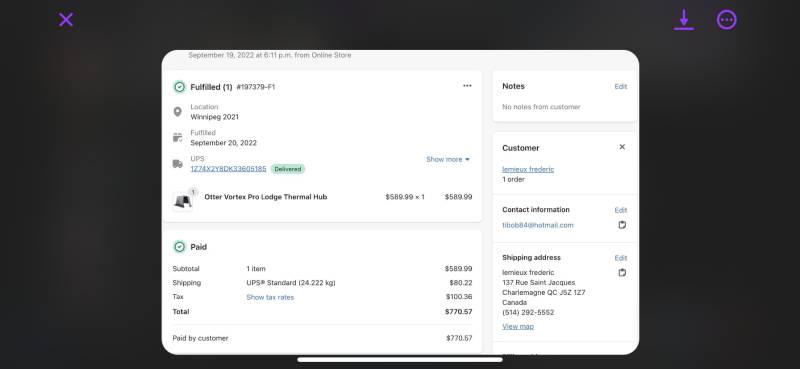Open lemieux frederic customer profile link

point(528,169)
